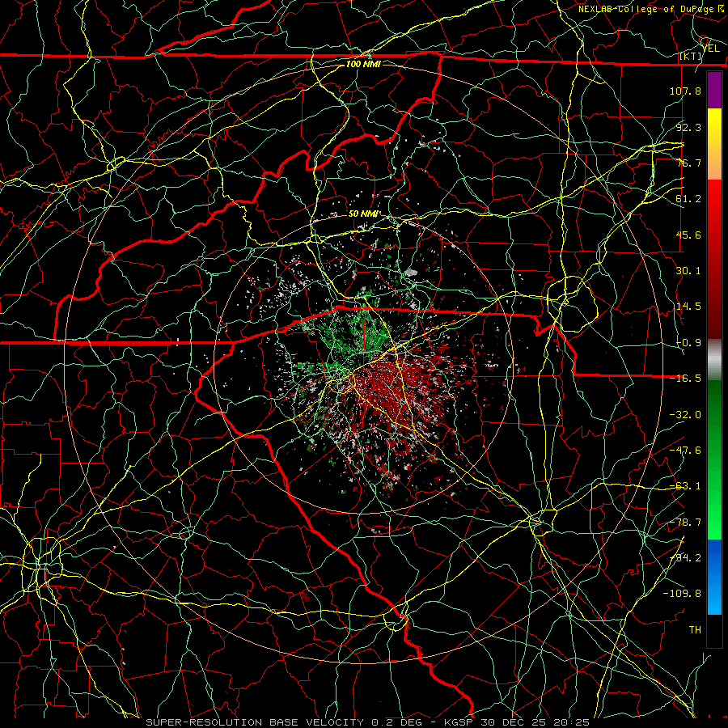Click the -78.7 legend value
The width and height of the screenshot is (728, 728).
pyautogui.click(x=685, y=523)
